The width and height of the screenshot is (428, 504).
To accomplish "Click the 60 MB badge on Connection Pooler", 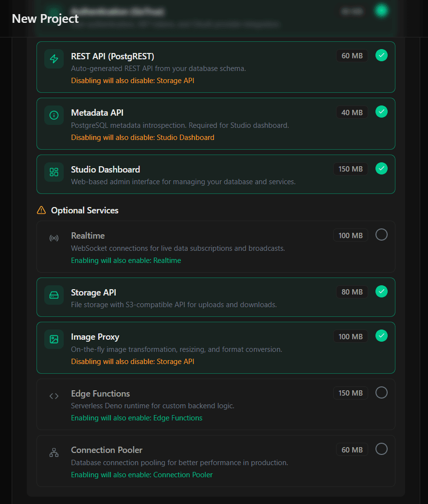I will [x=352, y=449].
